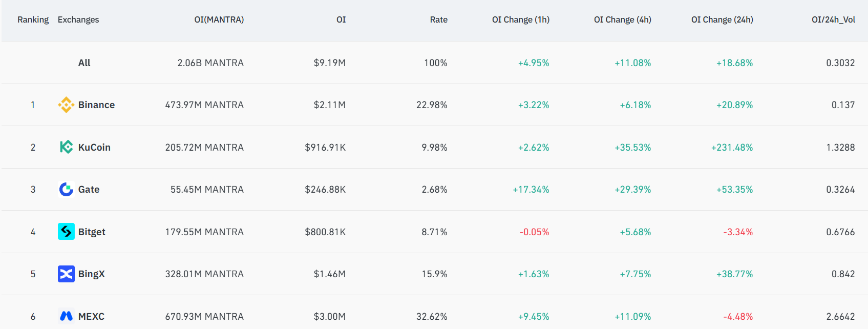Sort by the OI(MANTRA) column header
The height and width of the screenshot is (329, 868).
point(219,19)
